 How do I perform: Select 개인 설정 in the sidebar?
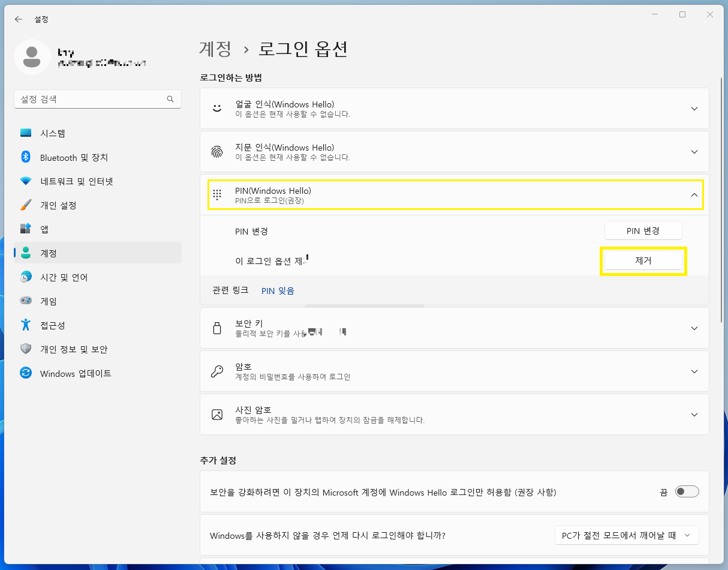click(x=97, y=205)
